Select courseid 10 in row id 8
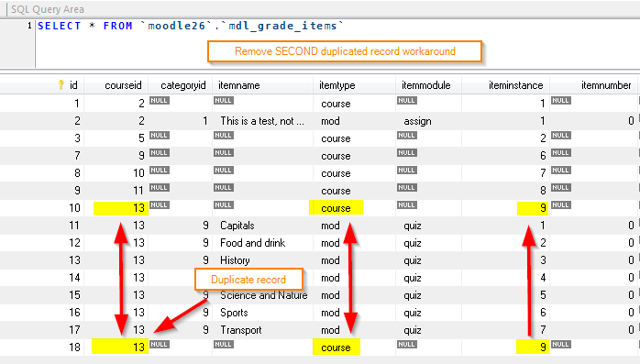The width and height of the screenshot is (640, 364). click(138, 173)
